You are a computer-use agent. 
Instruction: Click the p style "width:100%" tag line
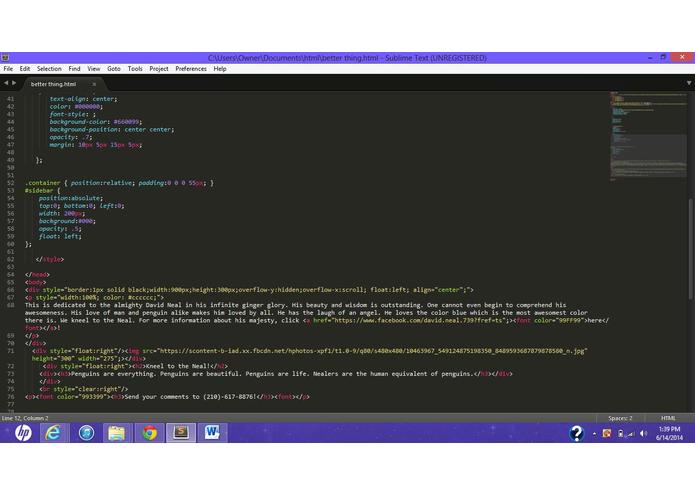tap(94, 298)
